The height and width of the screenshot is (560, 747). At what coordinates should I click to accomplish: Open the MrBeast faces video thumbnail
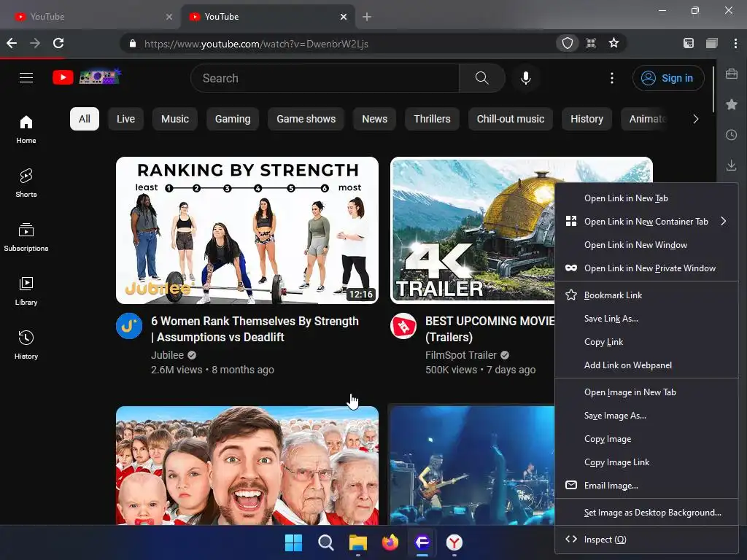pos(247,466)
